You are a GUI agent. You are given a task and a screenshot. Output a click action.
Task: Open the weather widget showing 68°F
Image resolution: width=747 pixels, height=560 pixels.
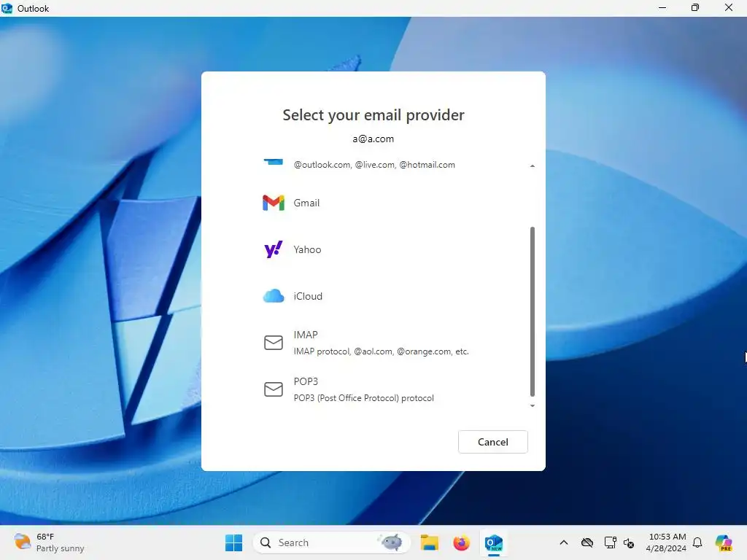pos(49,542)
